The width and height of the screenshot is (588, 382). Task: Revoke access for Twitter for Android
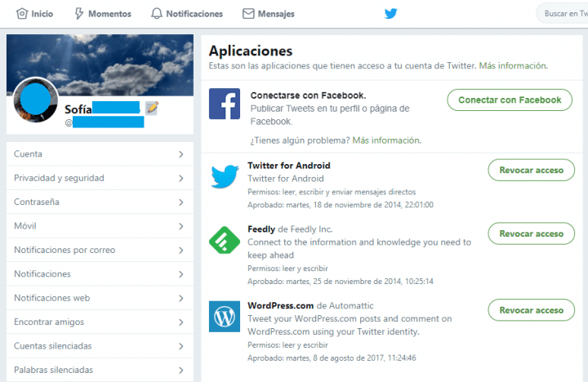[x=531, y=171]
